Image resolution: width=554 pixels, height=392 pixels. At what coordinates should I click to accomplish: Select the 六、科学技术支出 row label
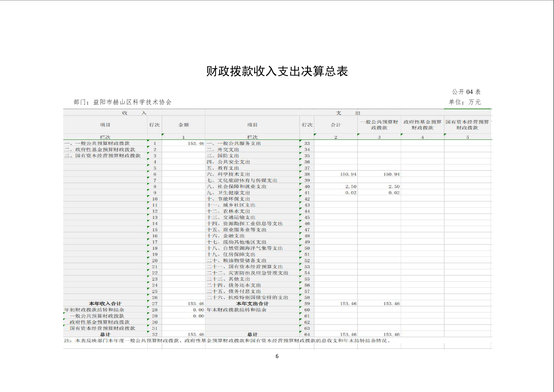(228, 174)
